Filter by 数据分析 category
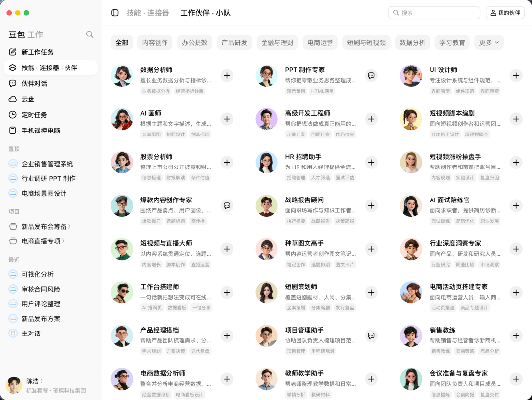Screen dimensions: 532x400 [x=413, y=43]
